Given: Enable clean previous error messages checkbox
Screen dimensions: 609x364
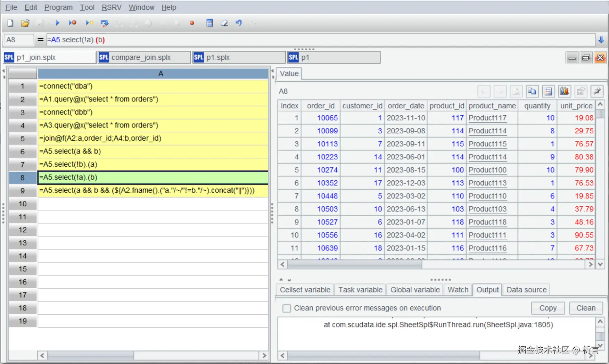Looking at the screenshot, I should 287,308.
